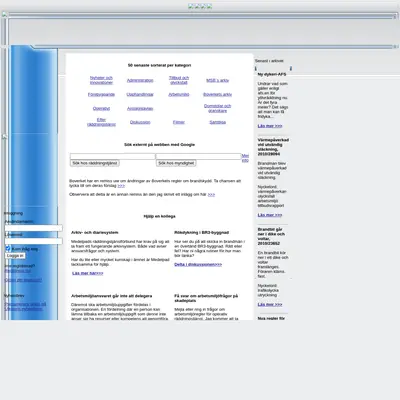
Task: Open 'Läs mer >>>' under Brandbil går ner i dike
Action: click(x=270, y=304)
